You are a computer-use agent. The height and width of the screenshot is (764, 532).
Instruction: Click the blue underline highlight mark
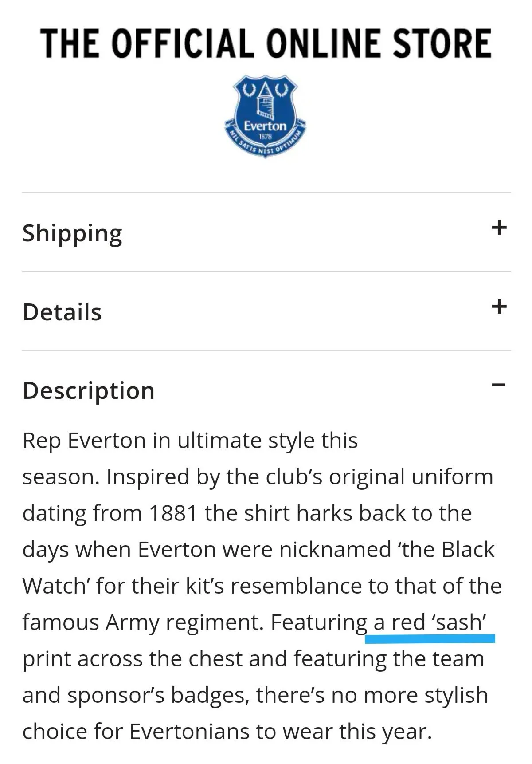click(430, 639)
